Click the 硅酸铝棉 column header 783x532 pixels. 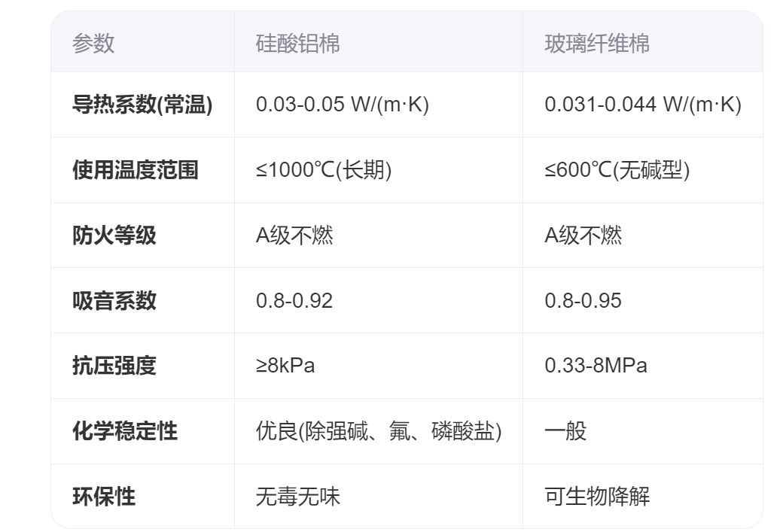297,43
